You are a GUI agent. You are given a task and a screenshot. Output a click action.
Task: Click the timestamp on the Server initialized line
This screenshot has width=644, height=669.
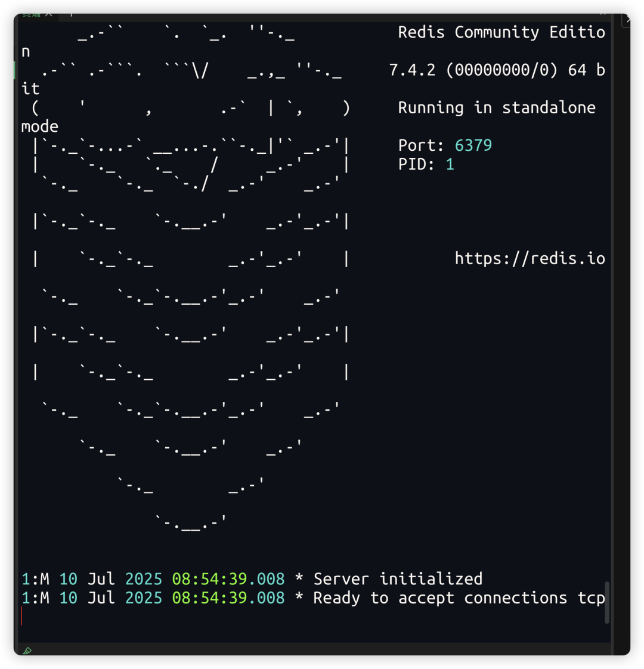click(x=228, y=579)
